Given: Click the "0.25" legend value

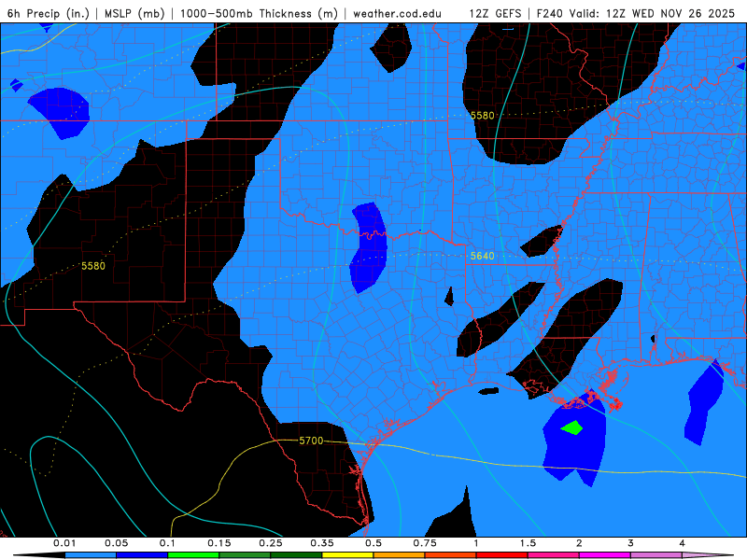Looking at the screenshot, I should 271,543.
